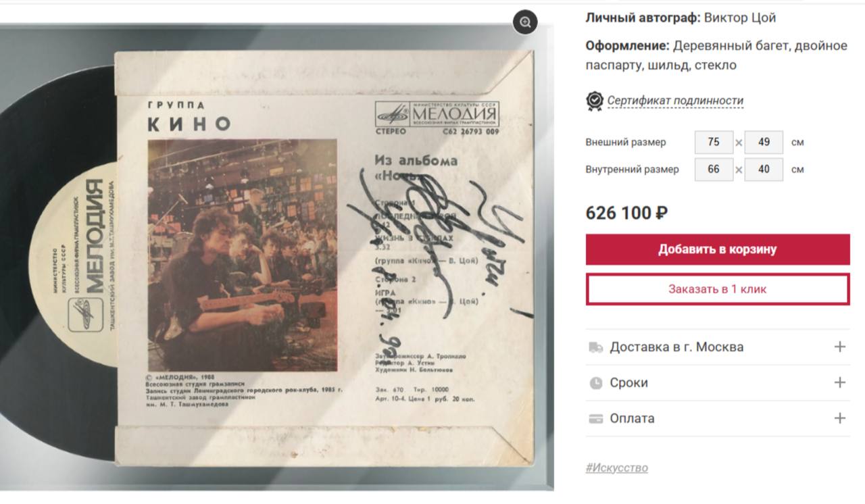Click Заказать в 1 клик button

718,289
